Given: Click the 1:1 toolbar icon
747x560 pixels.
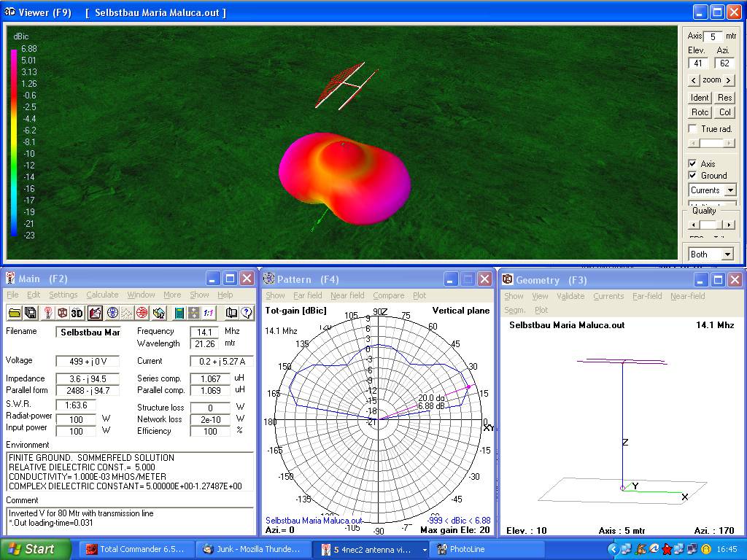Looking at the screenshot, I should (209, 313).
